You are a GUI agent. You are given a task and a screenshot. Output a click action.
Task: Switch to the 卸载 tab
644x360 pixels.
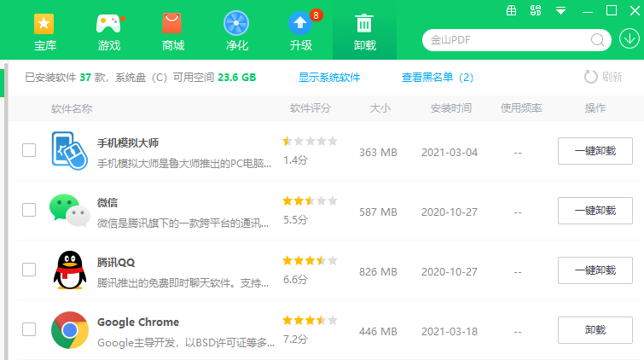click(364, 31)
